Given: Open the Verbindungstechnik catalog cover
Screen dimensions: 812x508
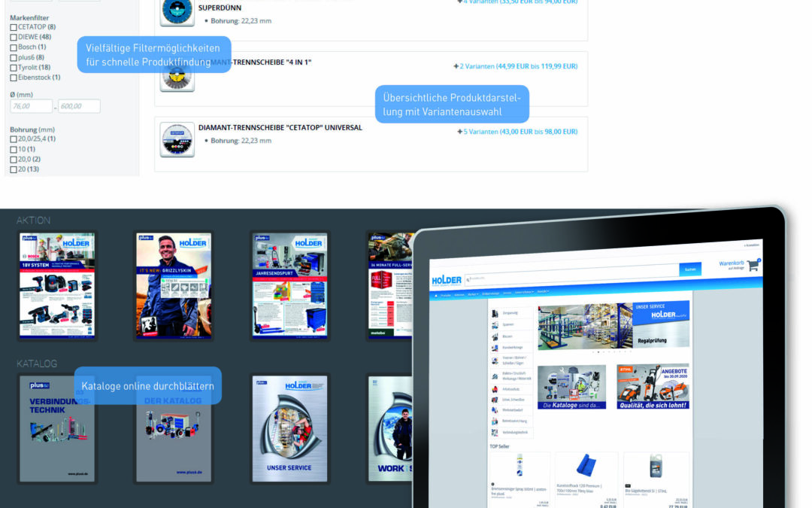Looking at the screenshot, I should 57,430.
